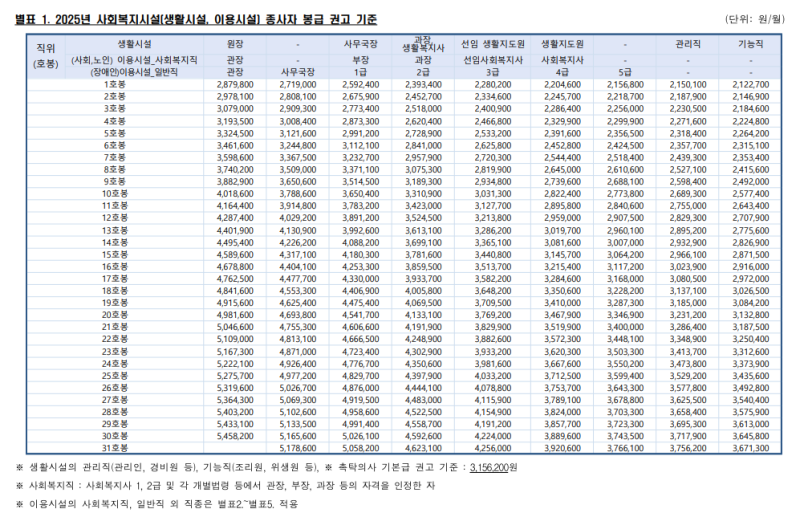Click the '15호봉' row label

pyautogui.click(x=115, y=255)
